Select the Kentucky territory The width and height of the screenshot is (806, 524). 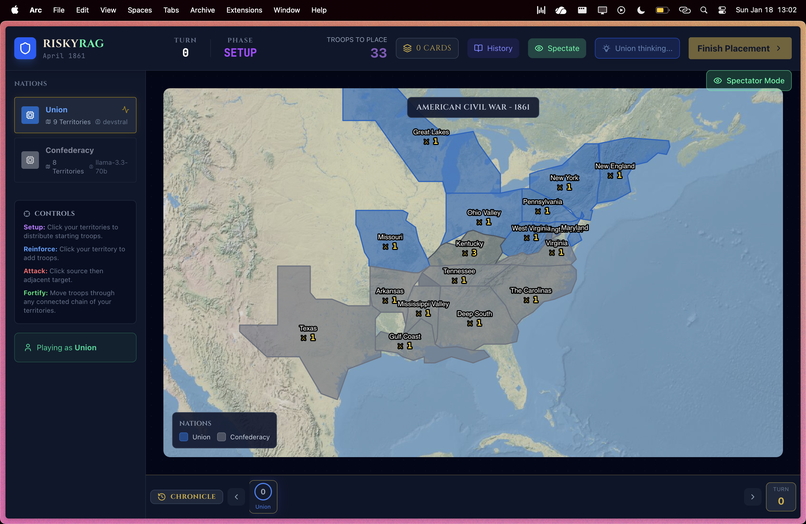469,248
